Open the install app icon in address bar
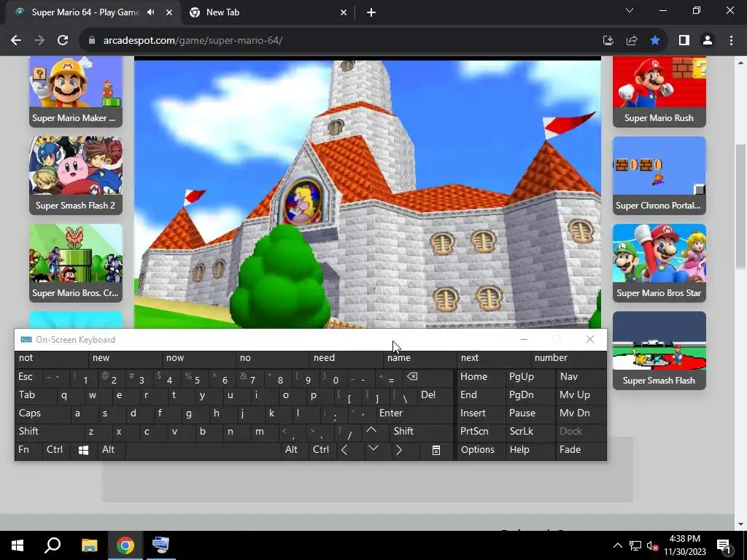 click(608, 41)
